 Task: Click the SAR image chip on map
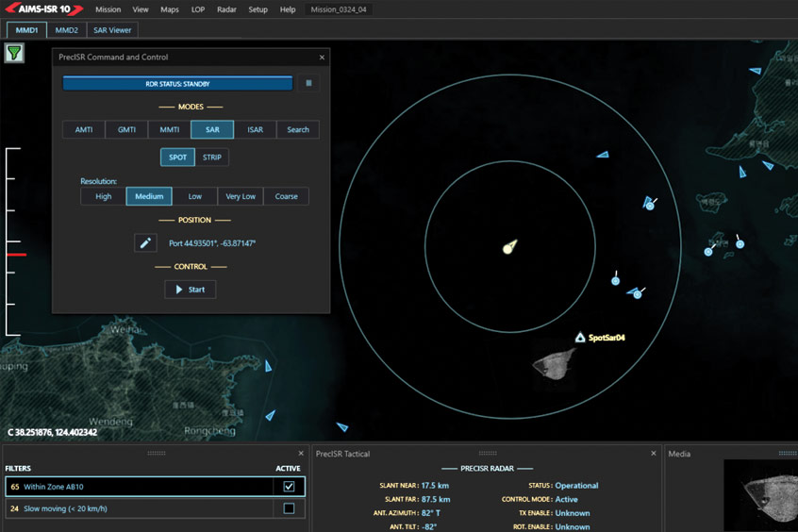click(553, 361)
